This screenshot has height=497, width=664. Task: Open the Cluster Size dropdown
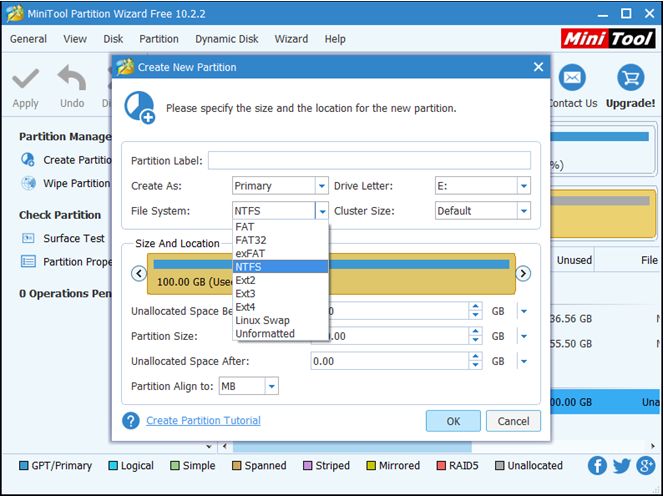(x=524, y=211)
